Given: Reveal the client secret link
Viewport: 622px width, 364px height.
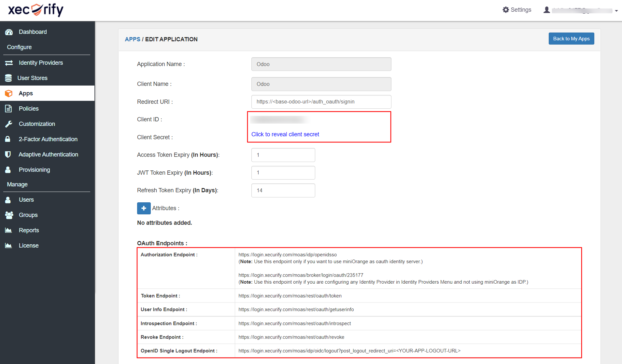Looking at the screenshot, I should tap(285, 134).
